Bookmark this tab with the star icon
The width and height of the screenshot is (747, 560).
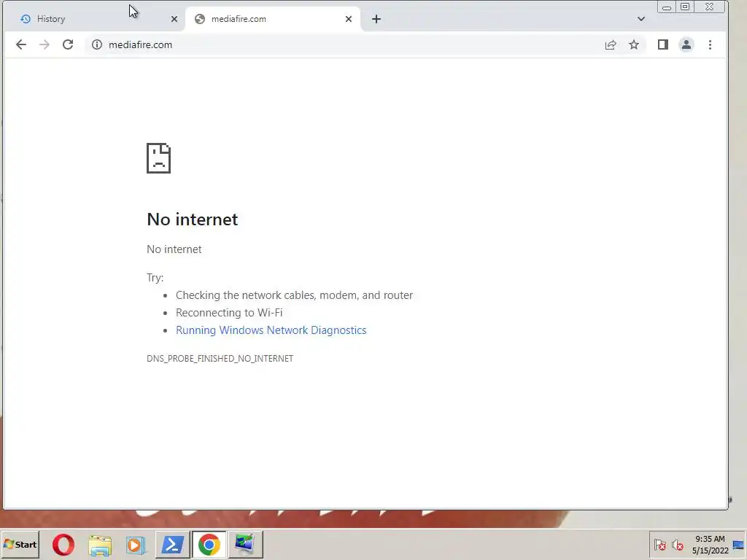coord(634,44)
